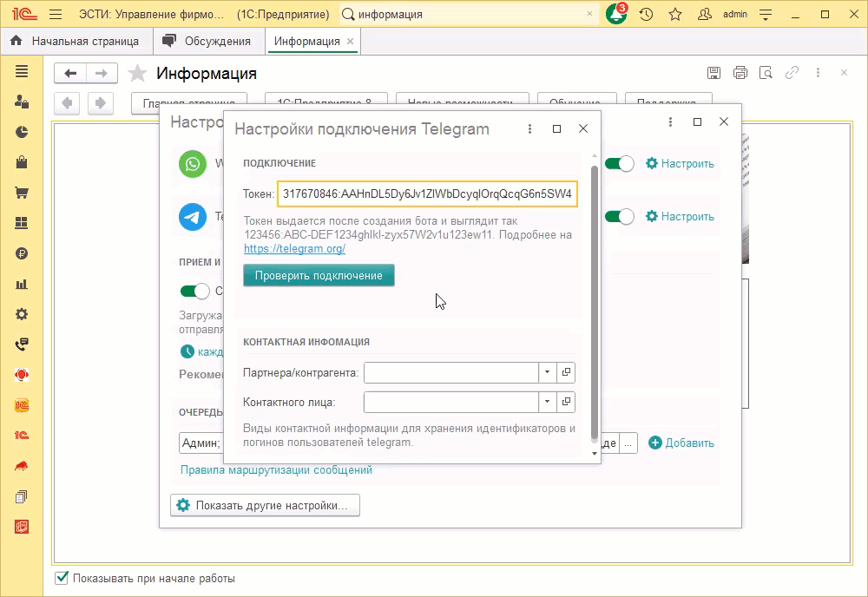The image size is (868, 597).
Task: Open the history clock icon
Action: click(646, 15)
